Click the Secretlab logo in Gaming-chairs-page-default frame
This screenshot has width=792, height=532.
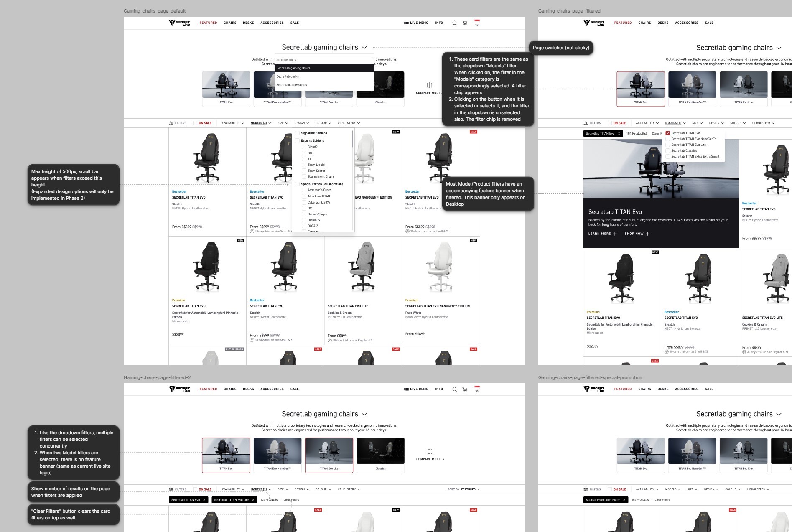click(179, 23)
